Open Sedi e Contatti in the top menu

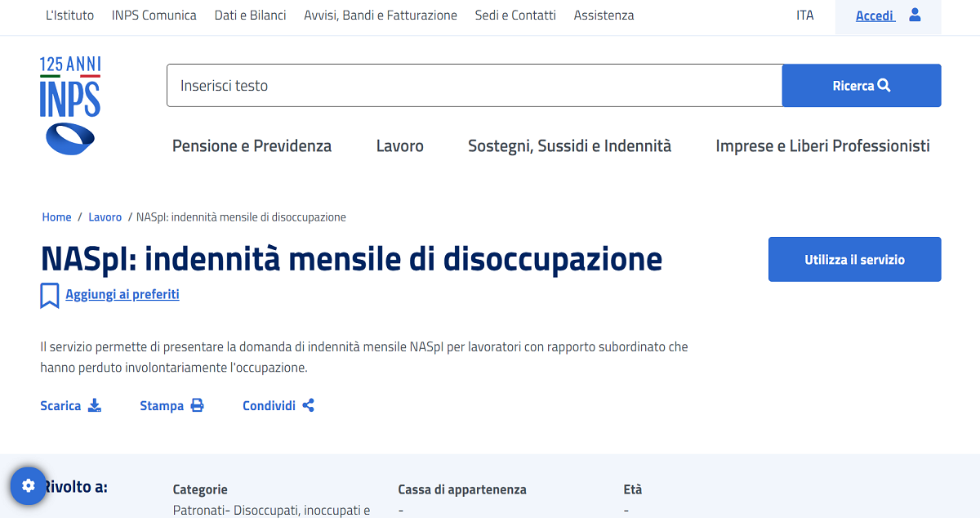tap(515, 16)
